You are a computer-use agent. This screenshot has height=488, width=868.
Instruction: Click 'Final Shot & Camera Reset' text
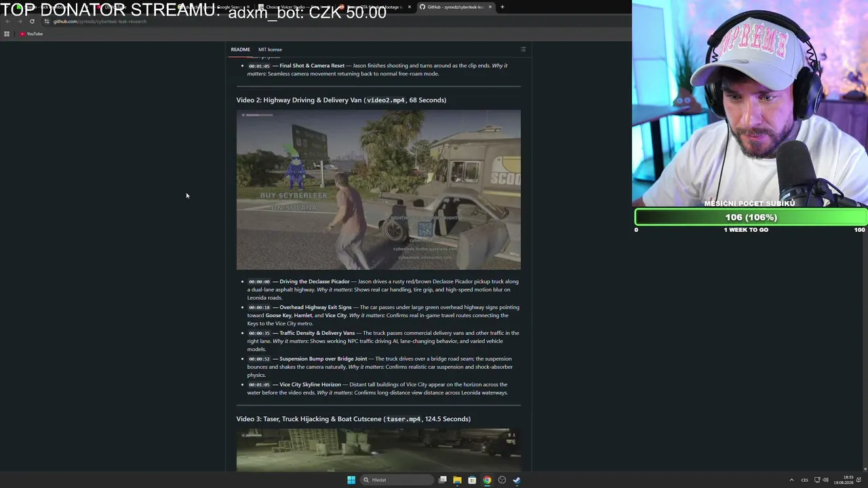(x=312, y=66)
